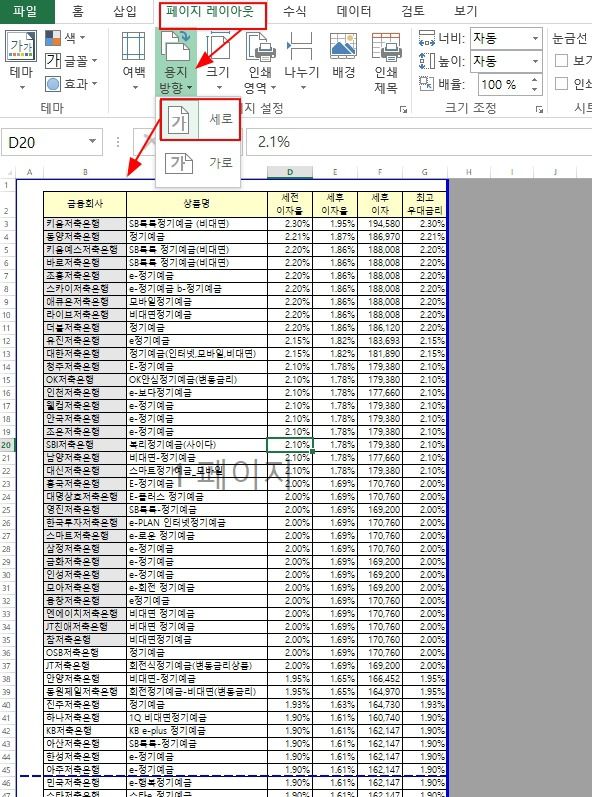Select column G header
This screenshot has width=592, height=797.
(424, 172)
